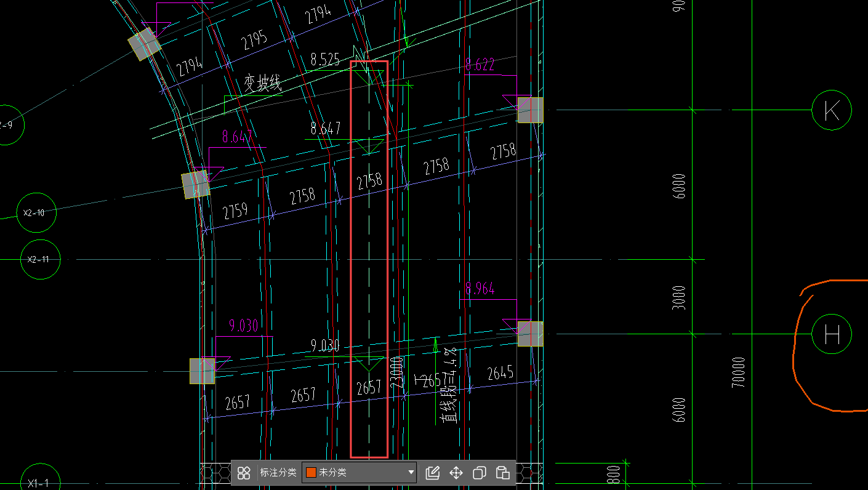Click the gray column on axis K
868x490 pixels.
pos(530,110)
